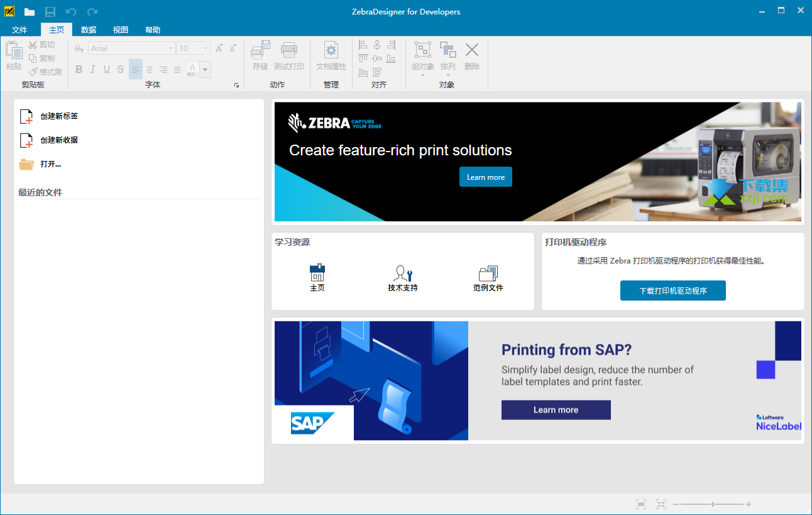
Task: Switch to the 视图 view tab
Action: (121, 30)
